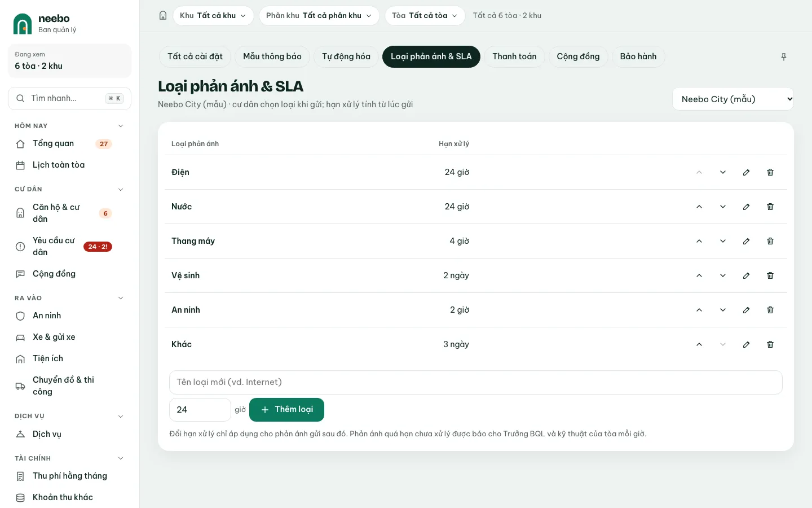
Task: Switch to the Thanh toán tab
Action: click(514, 56)
